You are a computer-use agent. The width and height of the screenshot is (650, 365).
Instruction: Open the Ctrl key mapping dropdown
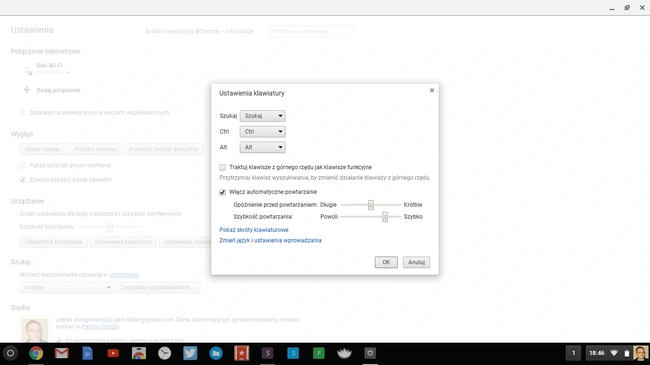263,131
